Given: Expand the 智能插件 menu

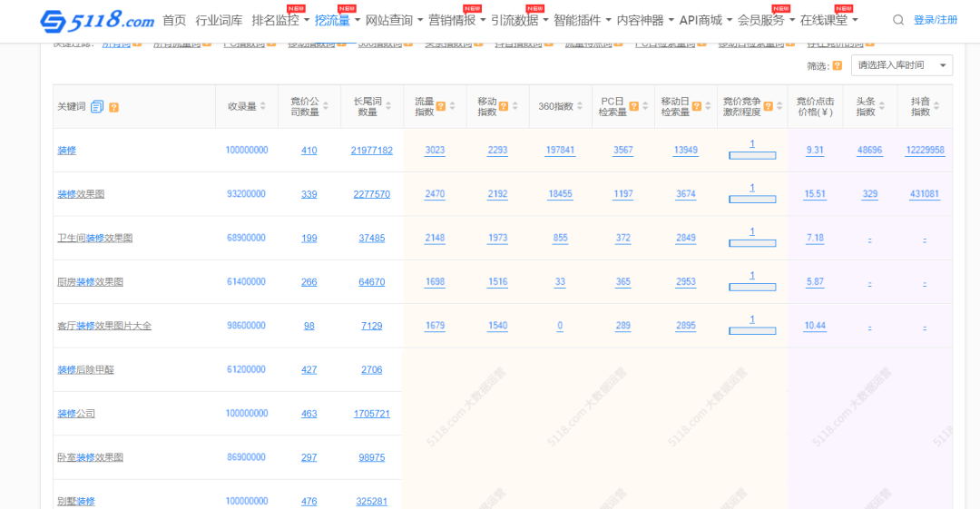Looking at the screenshot, I should point(582,20).
